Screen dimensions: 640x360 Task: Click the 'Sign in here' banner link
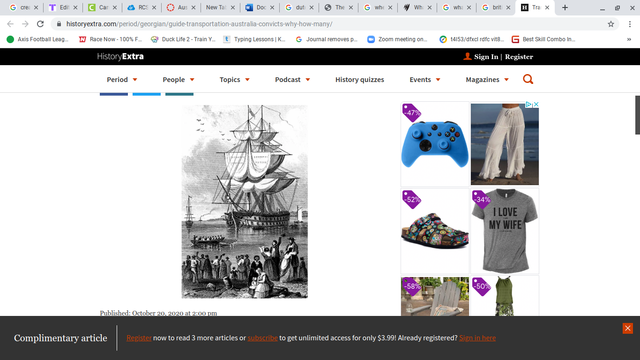pyautogui.click(x=477, y=338)
